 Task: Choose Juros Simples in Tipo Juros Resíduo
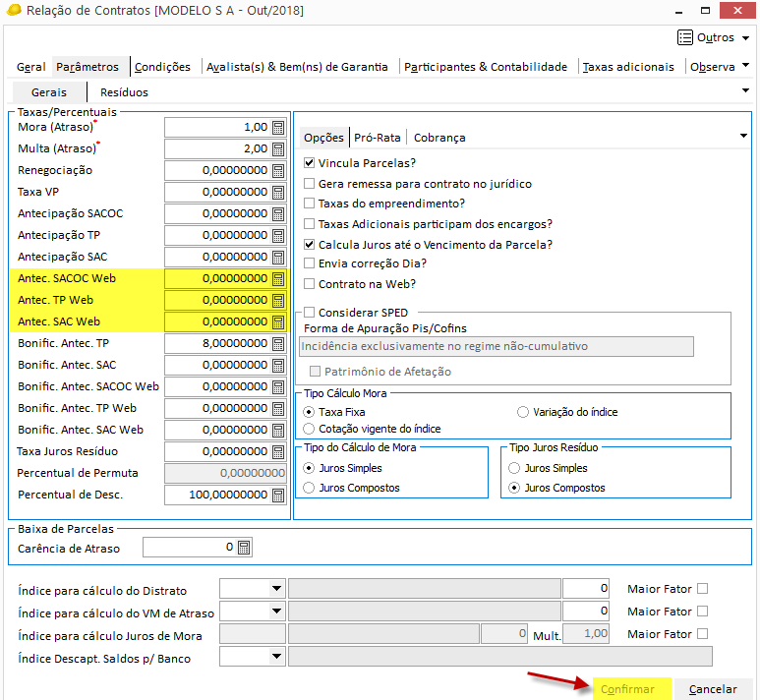[x=514, y=468]
